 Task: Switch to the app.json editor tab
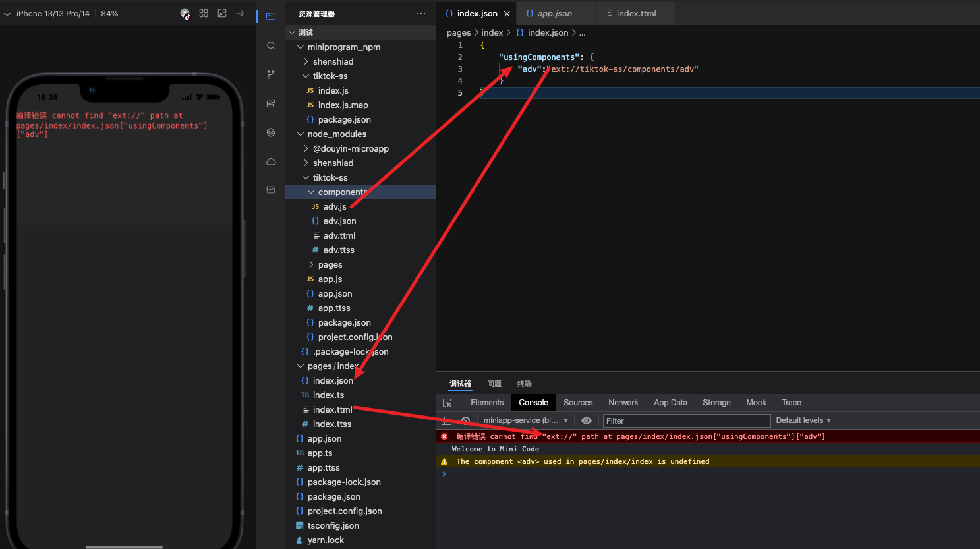coord(554,13)
